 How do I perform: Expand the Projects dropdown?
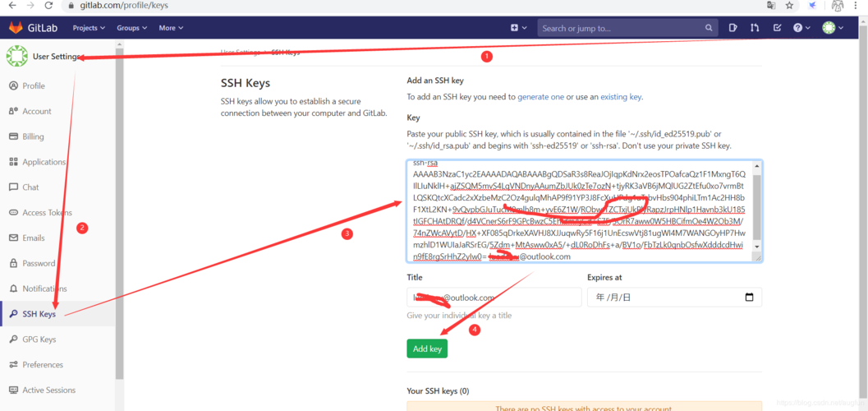click(x=89, y=28)
